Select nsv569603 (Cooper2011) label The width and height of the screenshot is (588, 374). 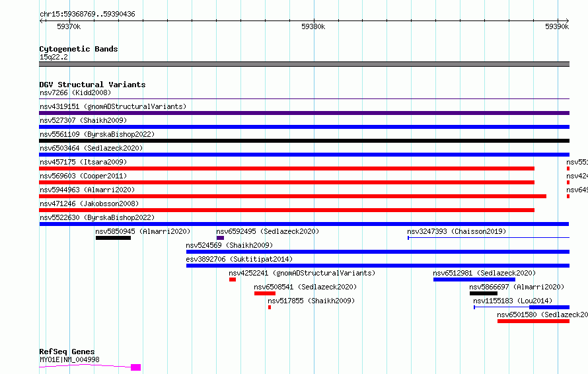tap(83, 176)
